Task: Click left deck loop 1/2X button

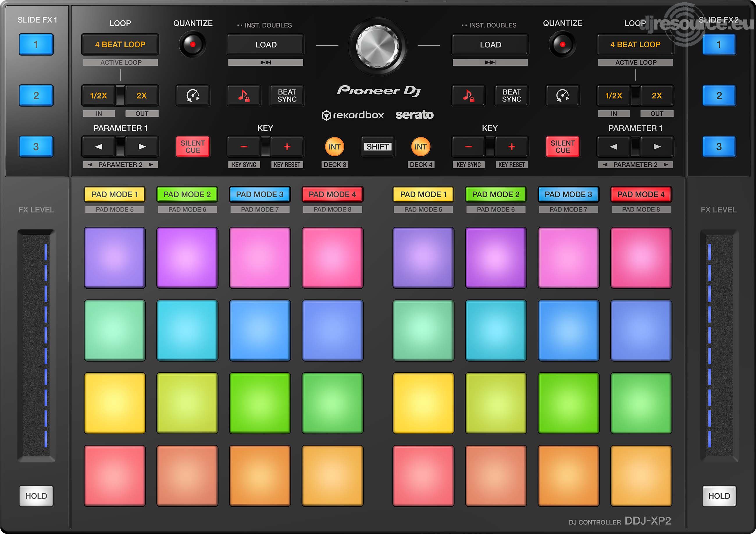Action: 99,95
